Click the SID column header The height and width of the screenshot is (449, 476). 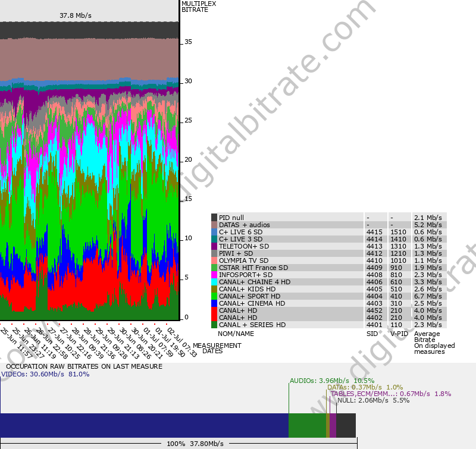click(372, 334)
